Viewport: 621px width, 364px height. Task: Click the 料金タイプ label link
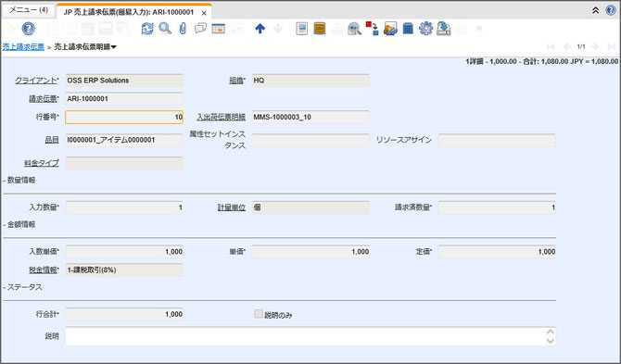pos(42,163)
